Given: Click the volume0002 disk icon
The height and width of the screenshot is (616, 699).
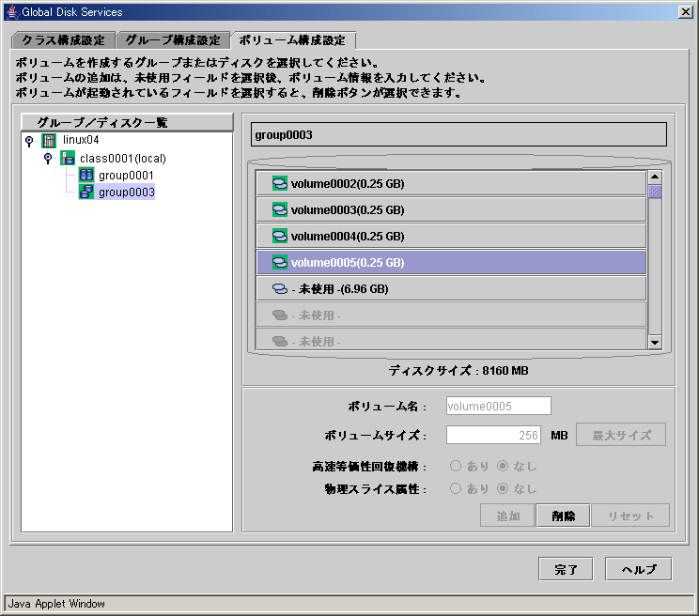Looking at the screenshot, I should [279, 183].
